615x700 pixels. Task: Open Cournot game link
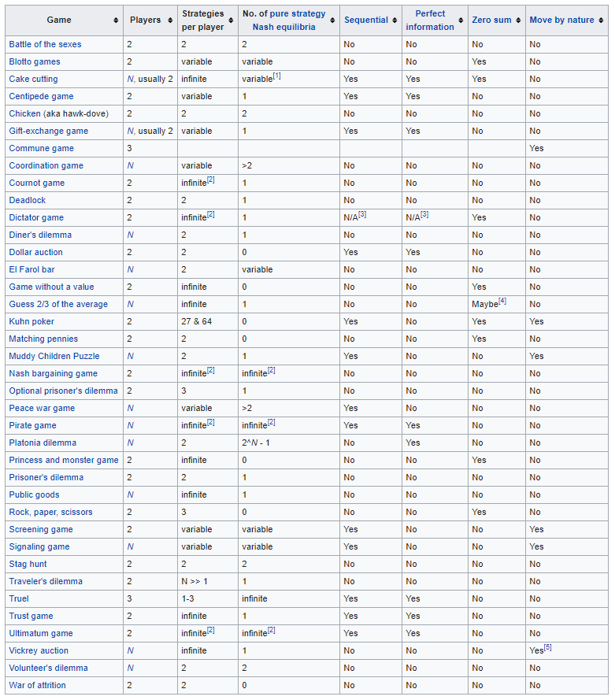pyautogui.click(x=36, y=183)
